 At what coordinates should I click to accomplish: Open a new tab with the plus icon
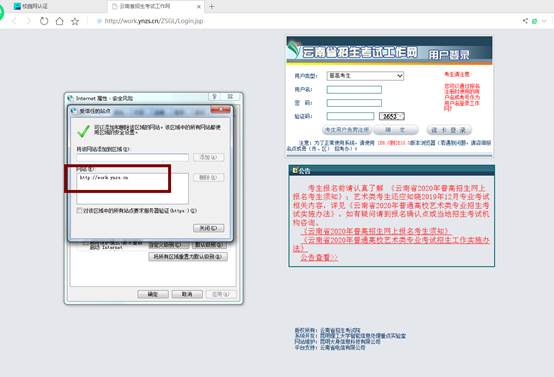click(212, 6)
